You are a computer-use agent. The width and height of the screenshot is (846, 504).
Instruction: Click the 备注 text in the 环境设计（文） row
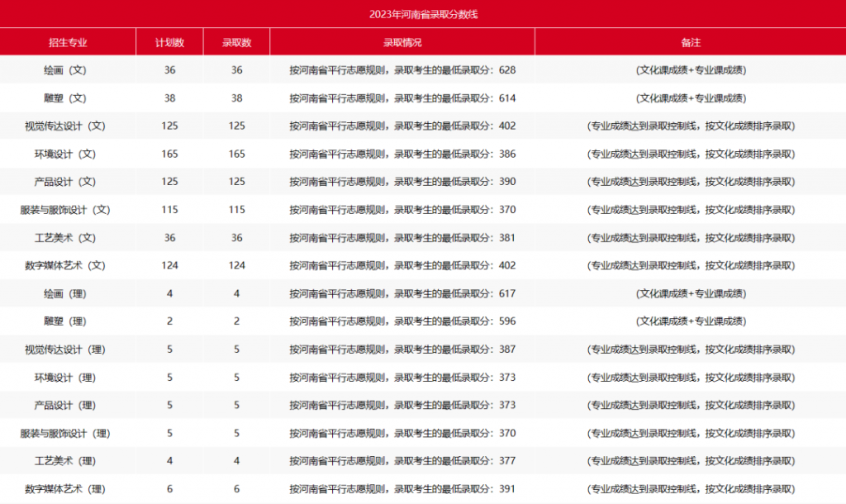coord(691,154)
